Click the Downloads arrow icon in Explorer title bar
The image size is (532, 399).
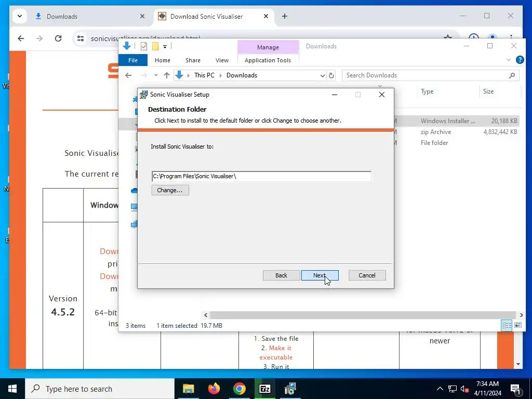(127, 46)
